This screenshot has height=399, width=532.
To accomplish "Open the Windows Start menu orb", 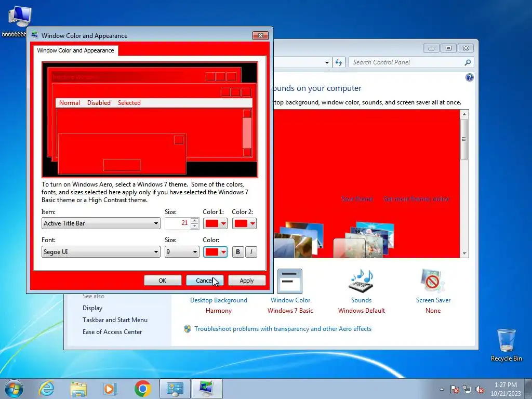I will click(14, 389).
